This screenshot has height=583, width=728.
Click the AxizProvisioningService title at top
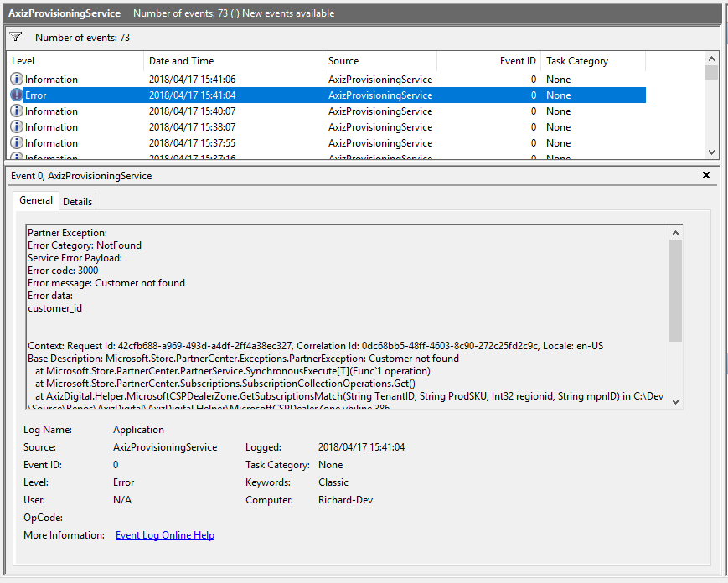[65, 13]
